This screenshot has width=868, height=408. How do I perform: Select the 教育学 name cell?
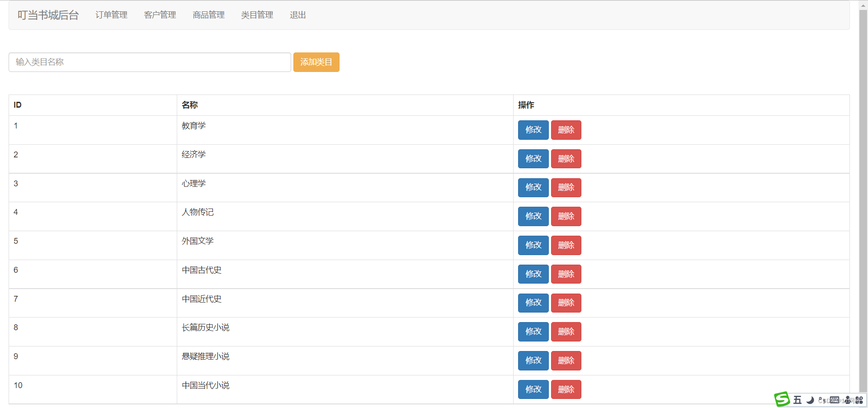point(345,130)
